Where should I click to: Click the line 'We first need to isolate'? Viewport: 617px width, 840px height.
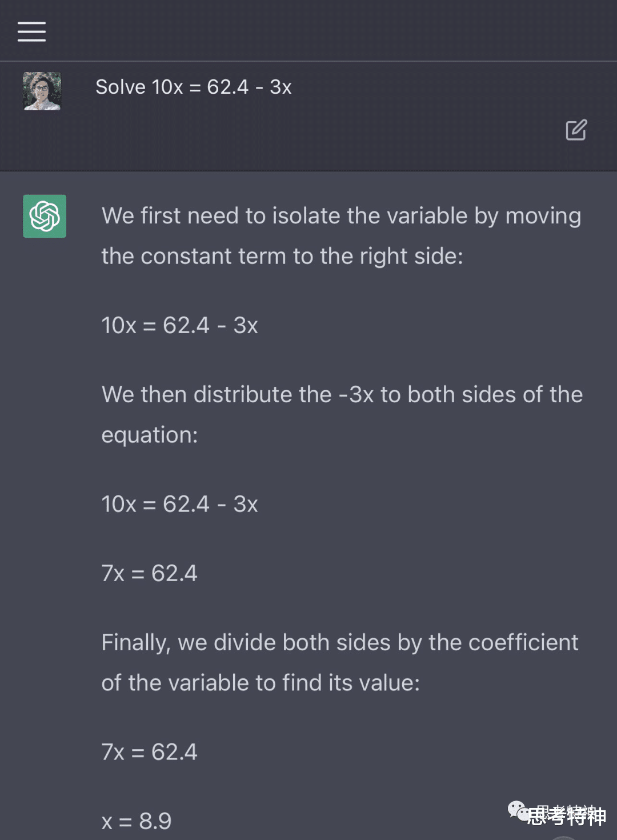pos(341,216)
